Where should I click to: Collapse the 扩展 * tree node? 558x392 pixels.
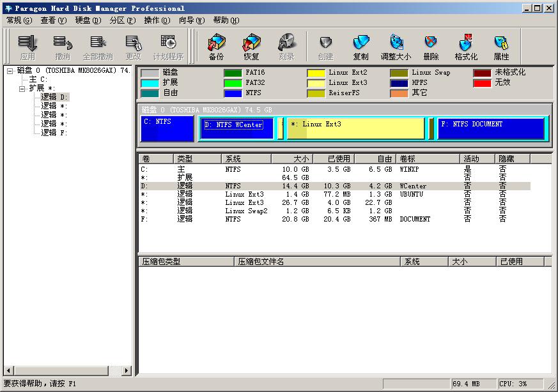22,89
